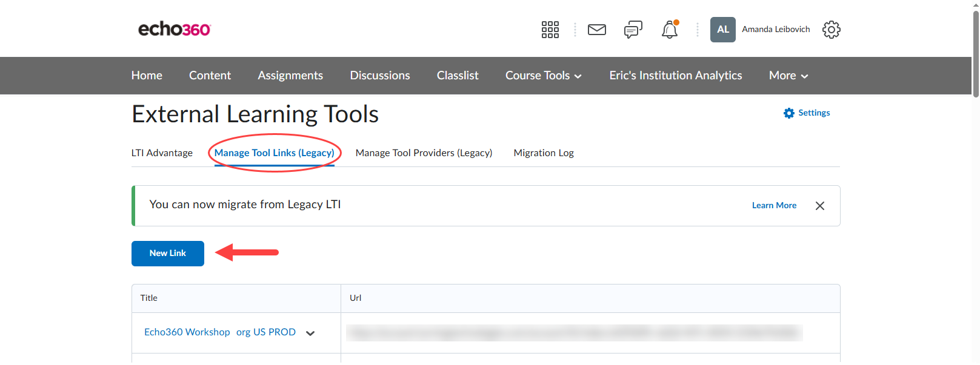Open Eric's Institution Analytics
The height and width of the screenshot is (365, 980).
(x=676, y=76)
